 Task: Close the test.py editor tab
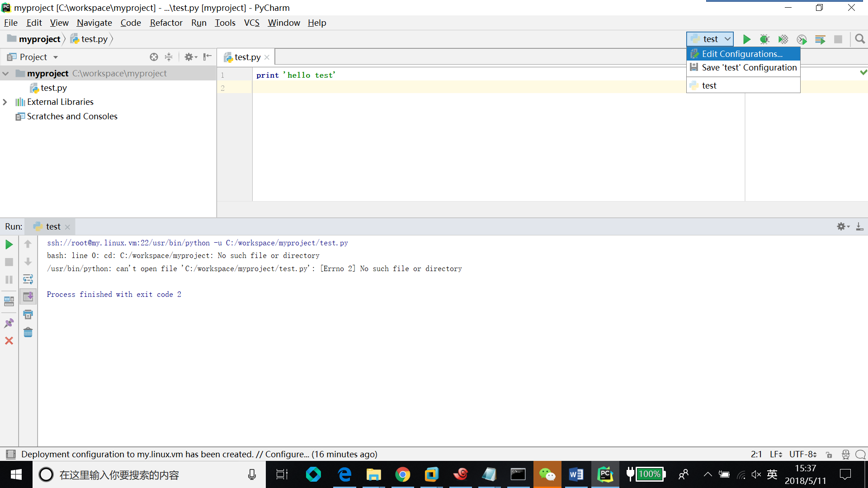267,57
